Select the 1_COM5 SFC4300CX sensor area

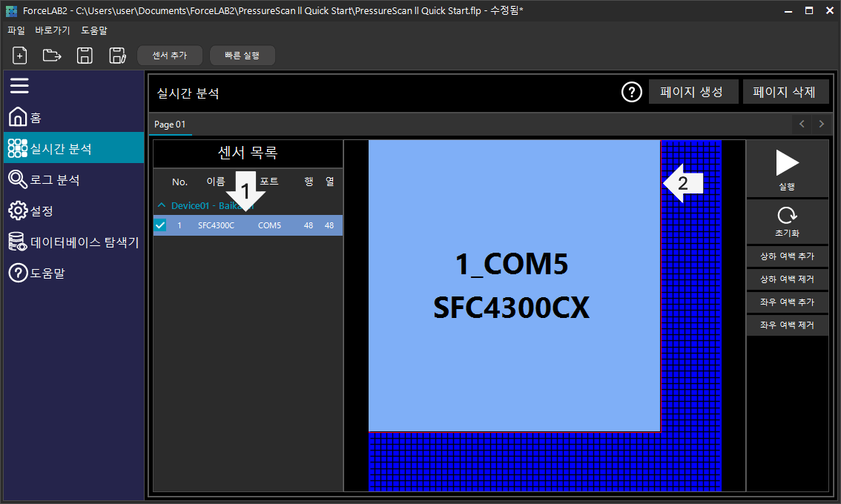[x=515, y=286]
